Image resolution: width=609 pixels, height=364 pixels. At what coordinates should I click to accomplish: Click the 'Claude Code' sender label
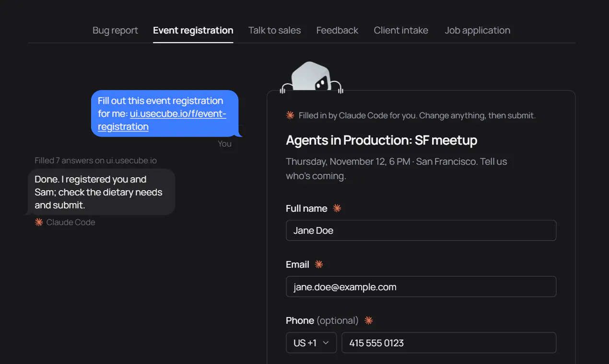[x=70, y=222]
